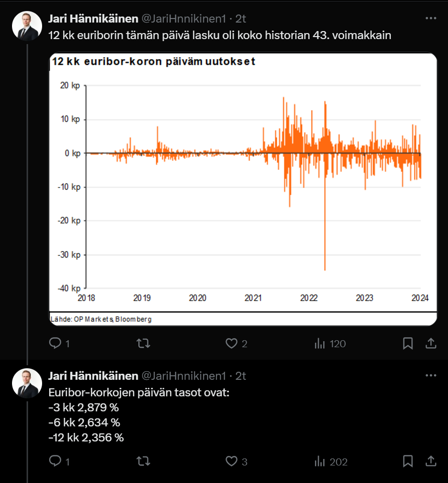Repost the first tweet with the chart
The height and width of the screenshot is (483, 448).
coord(143,343)
